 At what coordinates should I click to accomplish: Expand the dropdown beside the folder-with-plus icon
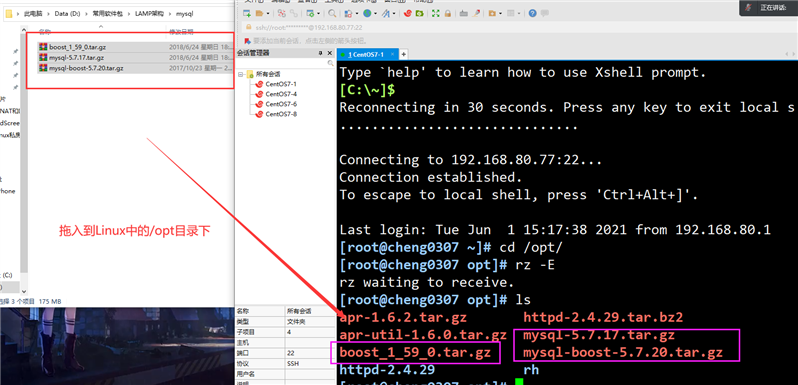point(500,13)
